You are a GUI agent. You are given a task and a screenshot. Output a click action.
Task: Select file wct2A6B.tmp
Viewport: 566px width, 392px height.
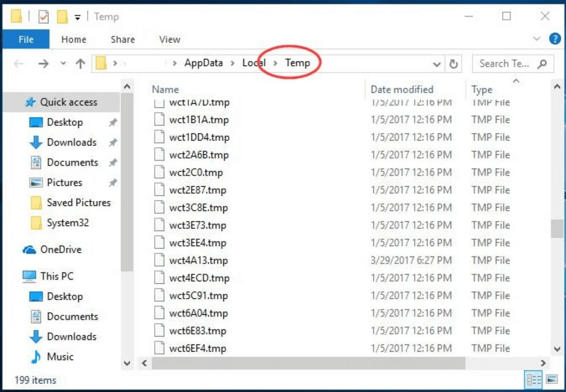(x=199, y=155)
